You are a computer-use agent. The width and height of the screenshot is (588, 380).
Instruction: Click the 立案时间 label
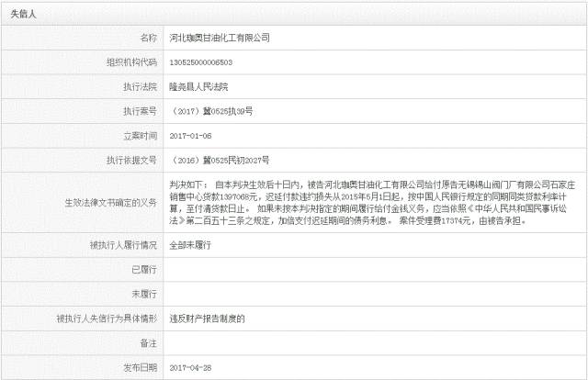click(x=140, y=135)
